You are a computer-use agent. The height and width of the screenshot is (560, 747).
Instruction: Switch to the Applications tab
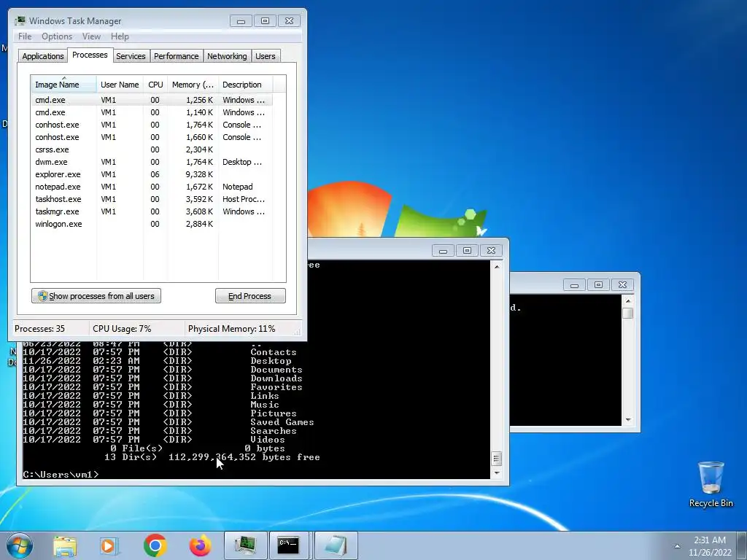[43, 56]
